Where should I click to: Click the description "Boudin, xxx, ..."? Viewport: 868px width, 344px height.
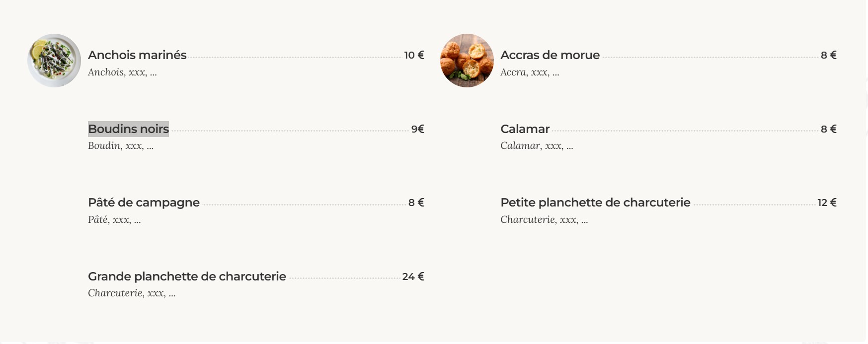(x=121, y=146)
